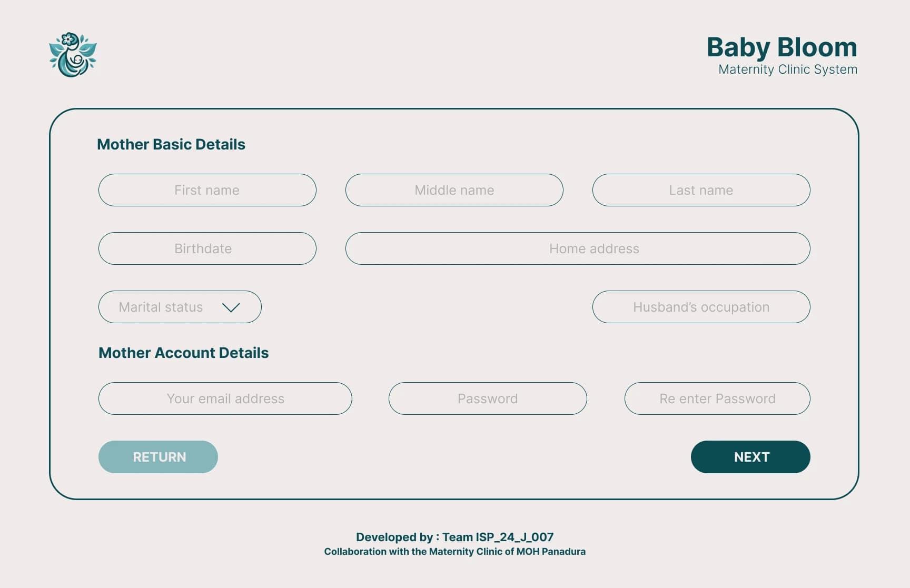Click the Home address input
The image size is (910, 588).
coord(578,248)
